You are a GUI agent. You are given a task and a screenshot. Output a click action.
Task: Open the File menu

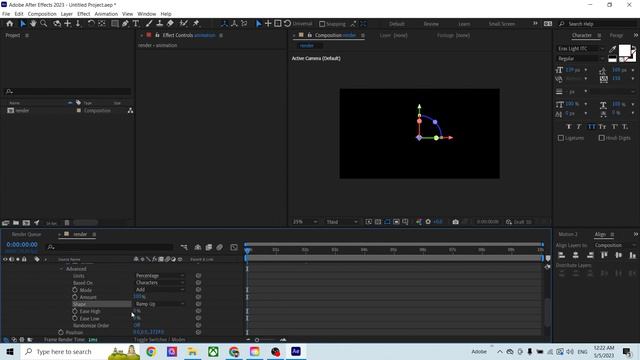click(x=6, y=14)
